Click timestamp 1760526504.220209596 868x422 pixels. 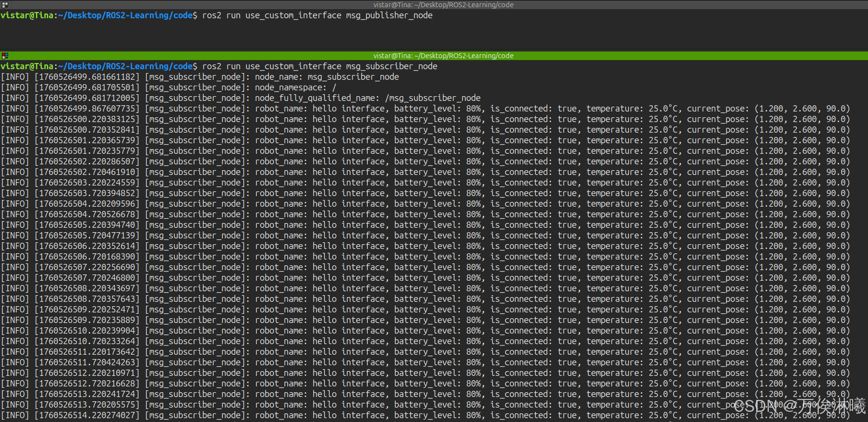click(87, 204)
